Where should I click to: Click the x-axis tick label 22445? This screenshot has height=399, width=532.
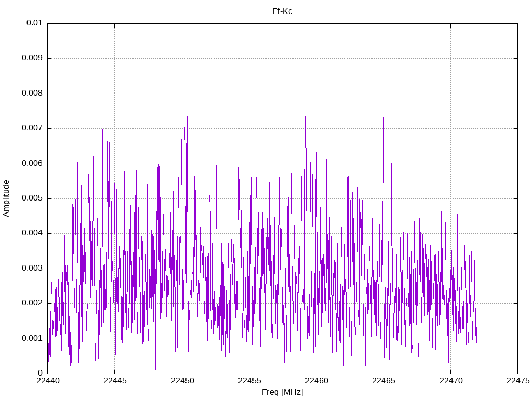pos(115,381)
